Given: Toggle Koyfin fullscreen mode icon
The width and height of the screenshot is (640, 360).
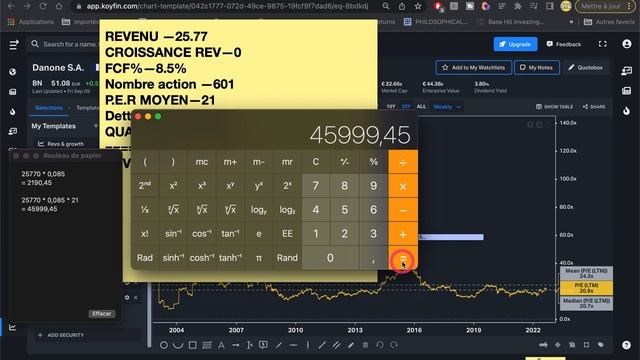Looking at the screenshot, I should (x=602, y=44).
